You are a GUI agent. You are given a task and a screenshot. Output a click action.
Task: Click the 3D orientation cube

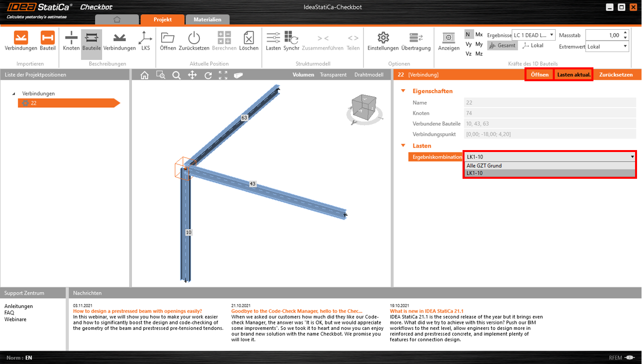pos(364,107)
